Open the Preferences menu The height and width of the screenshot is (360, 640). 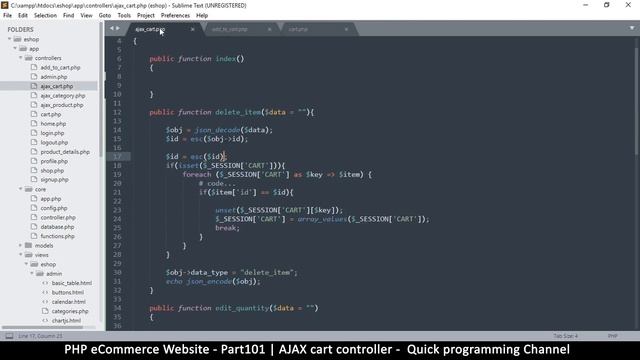click(175, 16)
